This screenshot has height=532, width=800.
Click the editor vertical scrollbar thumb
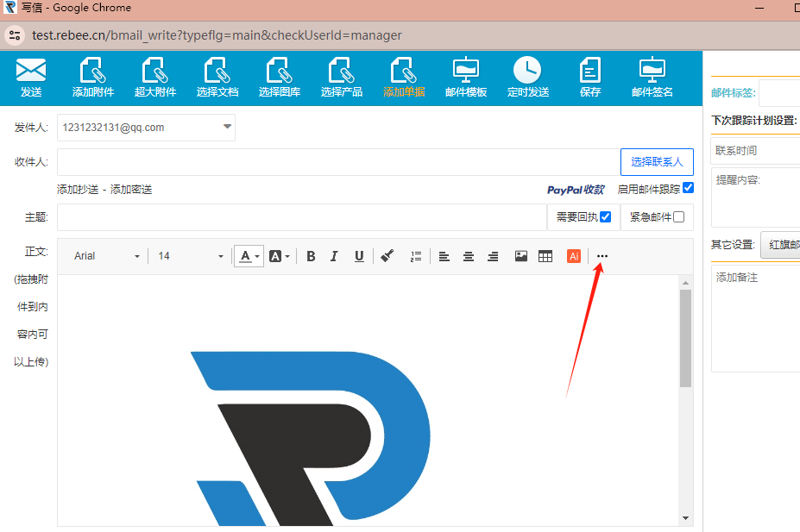[x=686, y=338]
